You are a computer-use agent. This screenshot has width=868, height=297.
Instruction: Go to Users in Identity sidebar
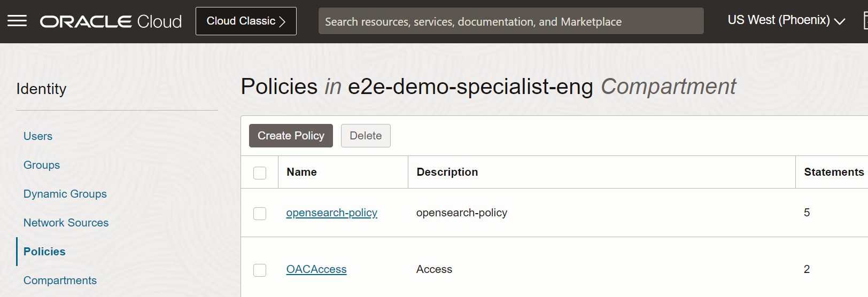coord(38,136)
